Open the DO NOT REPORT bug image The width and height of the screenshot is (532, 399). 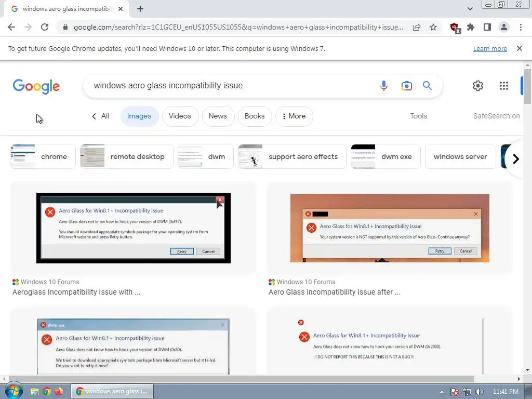tap(390, 347)
